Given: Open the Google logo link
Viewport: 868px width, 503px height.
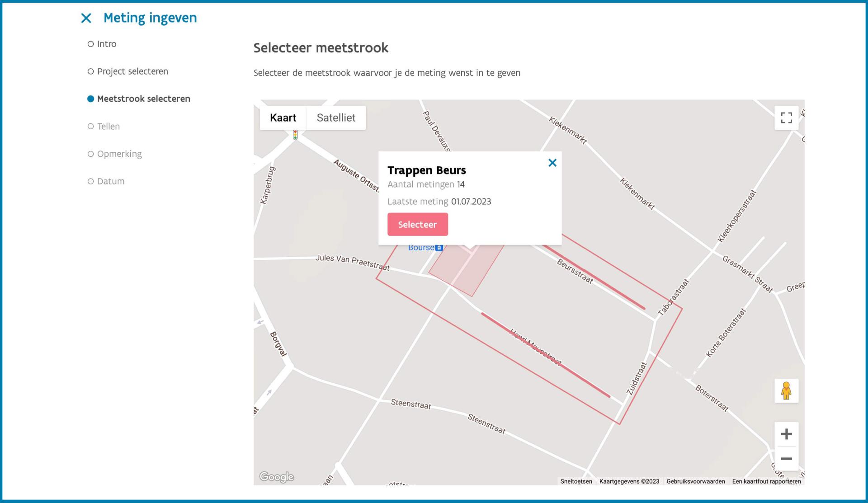Looking at the screenshot, I should (276, 477).
